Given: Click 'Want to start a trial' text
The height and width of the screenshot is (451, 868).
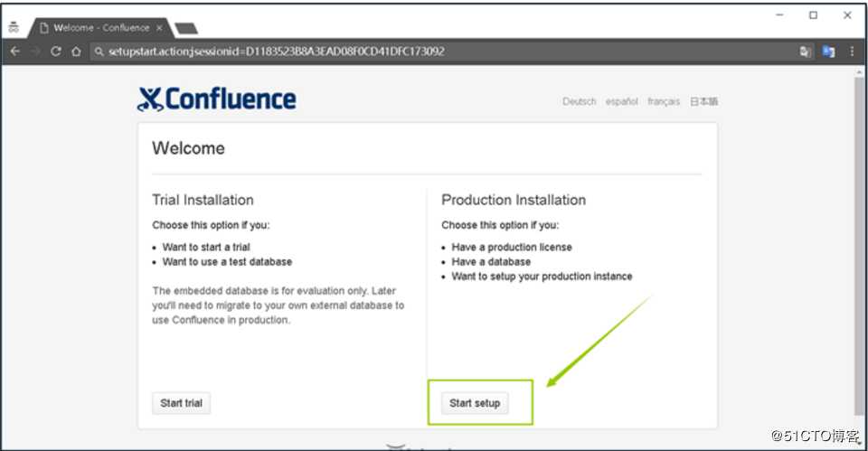Looking at the screenshot, I should click(206, 247).
